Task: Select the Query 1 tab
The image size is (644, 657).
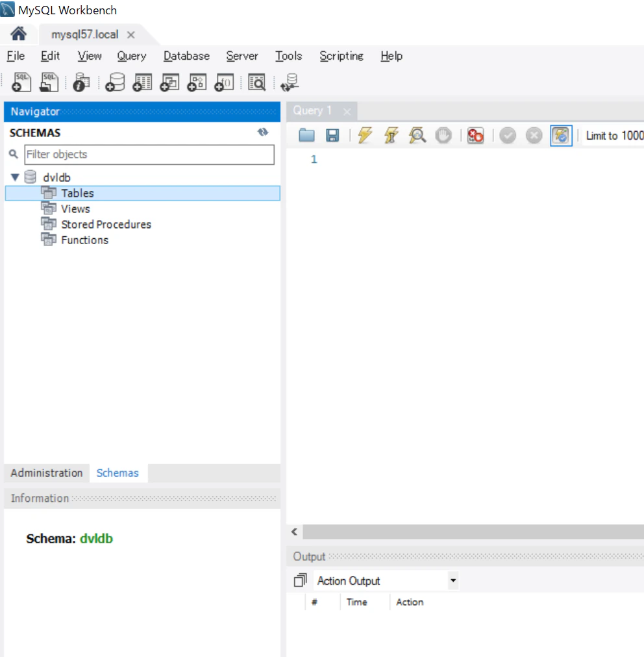Action: tap(312, 110)
